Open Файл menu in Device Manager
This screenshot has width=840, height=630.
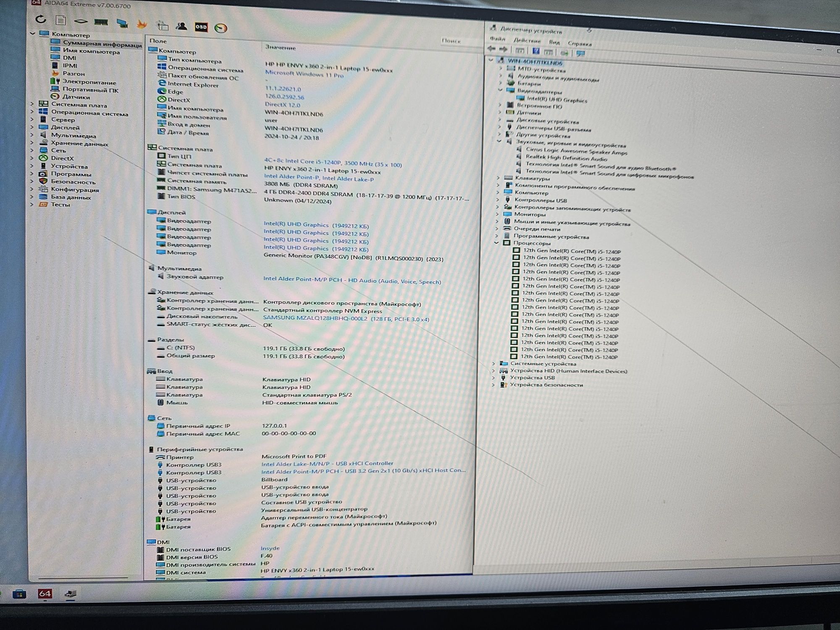coord(497,39)
